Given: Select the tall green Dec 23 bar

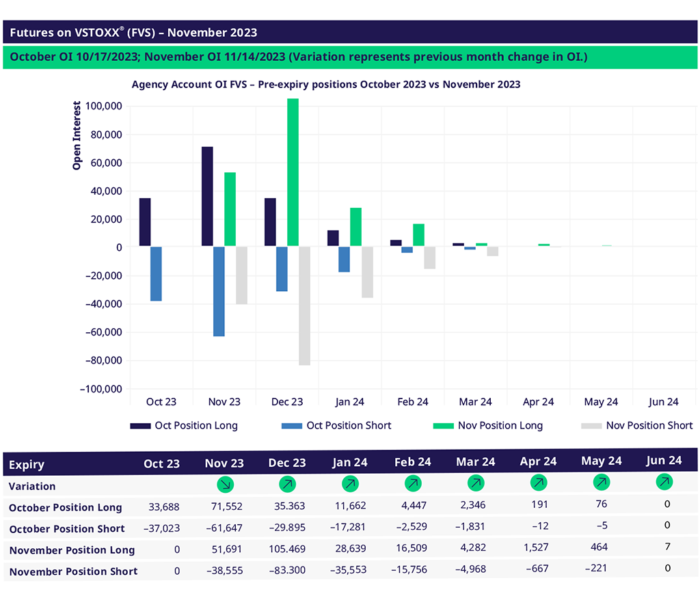Looking at the screenshot, I should click(293, 172).
